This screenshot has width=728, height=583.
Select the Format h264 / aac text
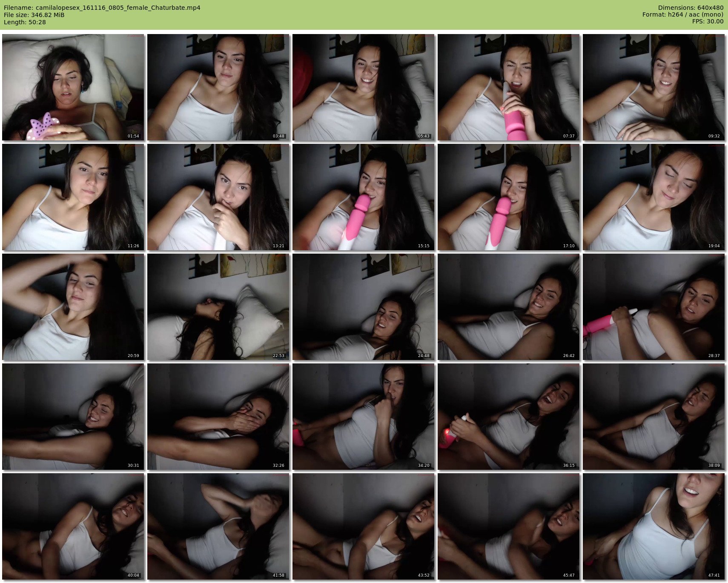pyautogui.click(x=683, y=15)
